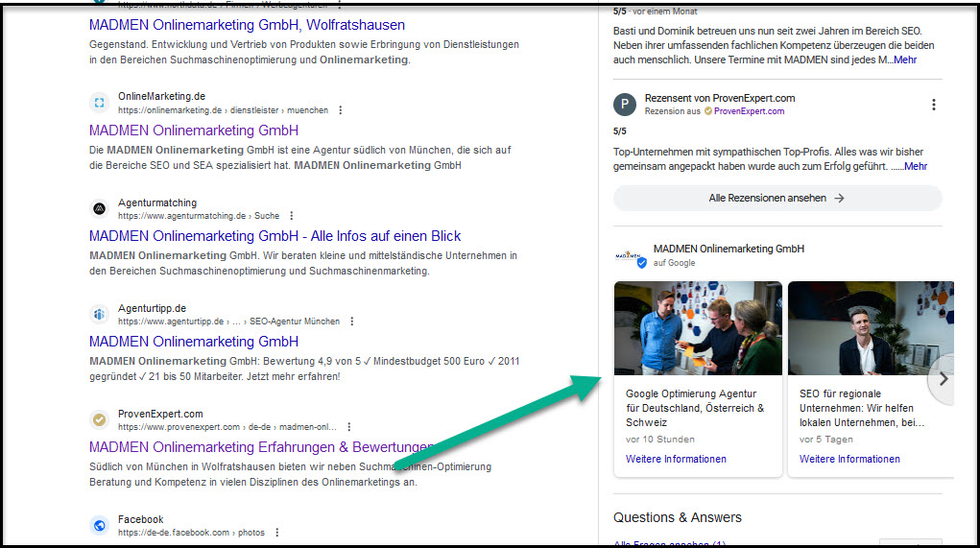Click the Agenturmatching site favicon
Viewport: 980px width, 548px height.
tap(100, 208)
